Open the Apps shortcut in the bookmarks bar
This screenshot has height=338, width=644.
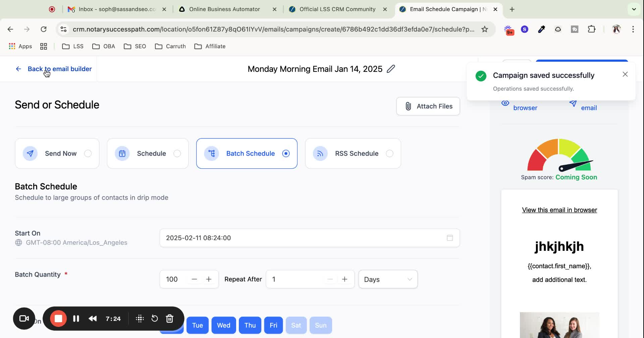pos(20,46)
